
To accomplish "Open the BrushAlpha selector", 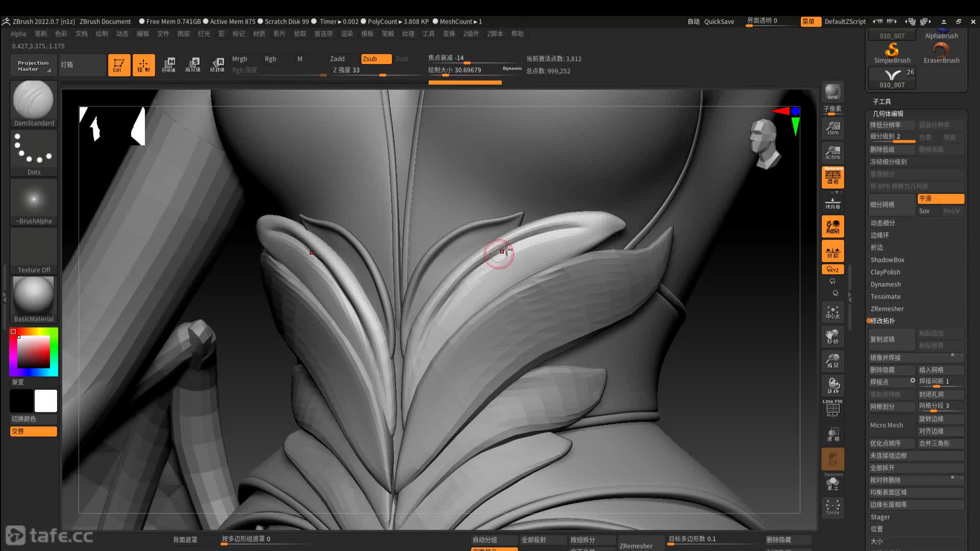I will [x=34, y=202].
